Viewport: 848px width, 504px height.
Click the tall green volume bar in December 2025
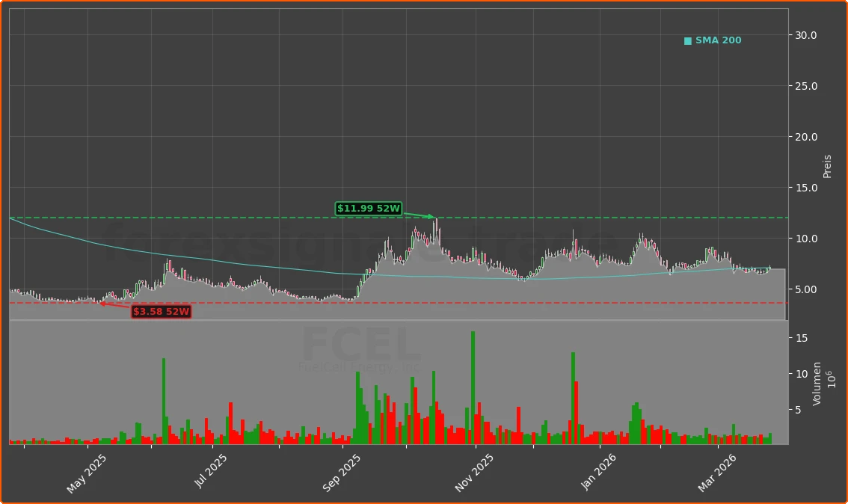pos(574,398)
